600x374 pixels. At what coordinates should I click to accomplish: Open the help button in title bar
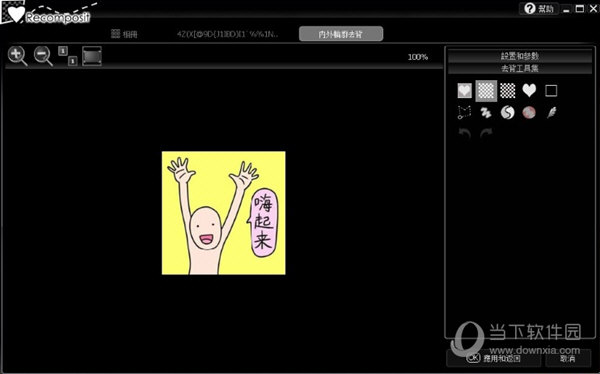539,8
